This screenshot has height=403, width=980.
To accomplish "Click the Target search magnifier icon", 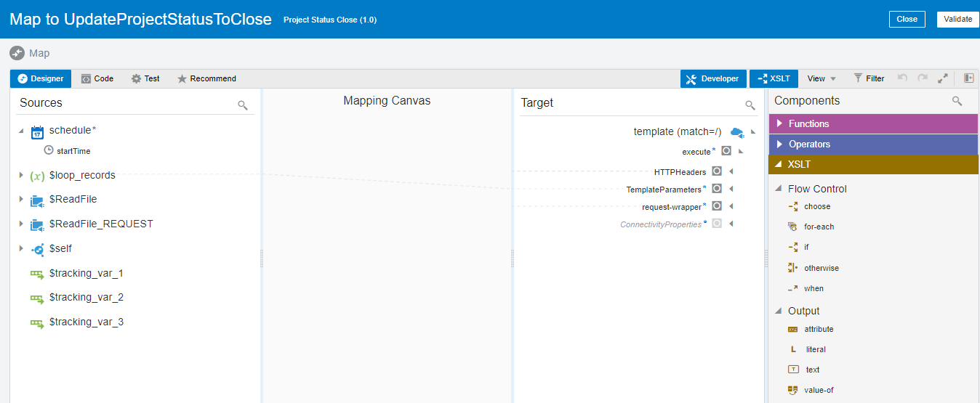I will coord(750,105).
